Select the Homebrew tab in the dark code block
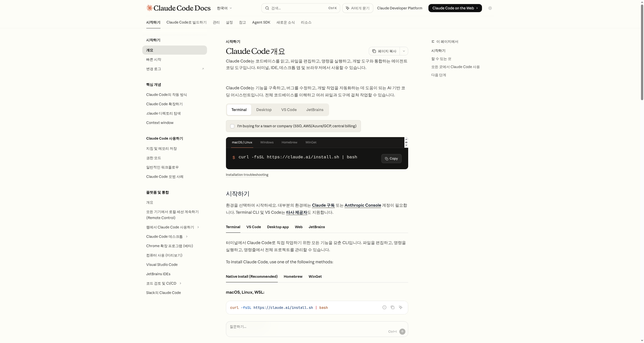The image size is (644, 343). click(289, 142)
